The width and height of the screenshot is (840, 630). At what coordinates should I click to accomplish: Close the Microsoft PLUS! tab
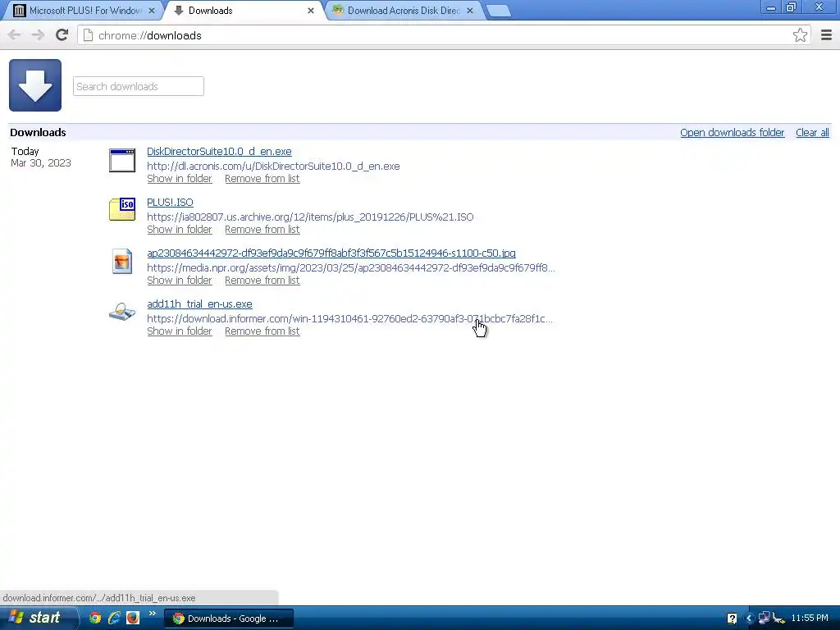(152, 10)
